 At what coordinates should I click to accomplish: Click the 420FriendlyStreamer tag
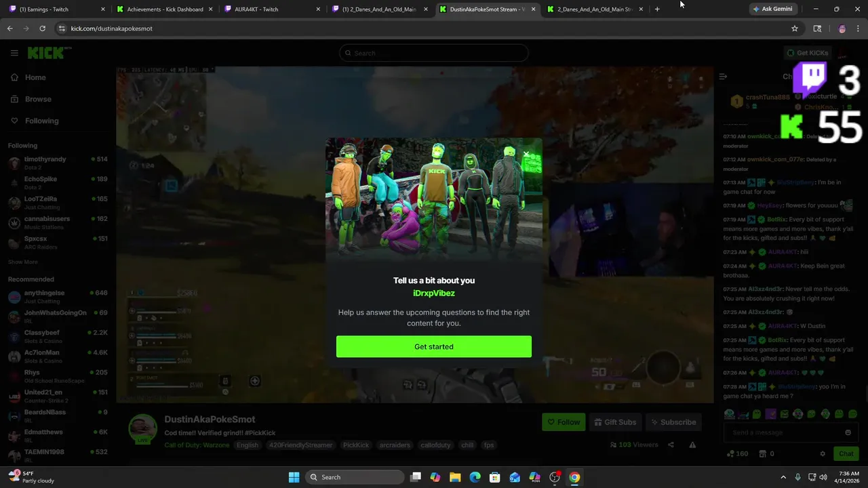(300, 445)
